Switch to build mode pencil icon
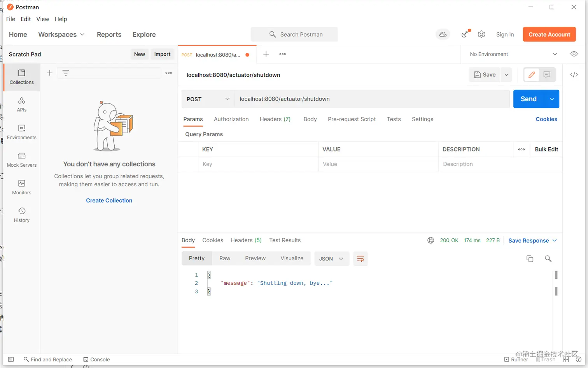588x368 pixels. tap(532, 75)
